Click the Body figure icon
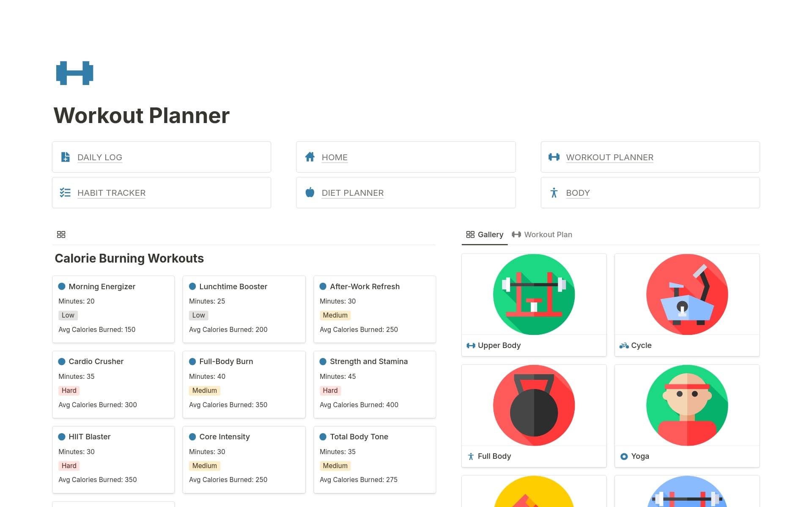Screen dimensions: 812x507 (554, 193)
